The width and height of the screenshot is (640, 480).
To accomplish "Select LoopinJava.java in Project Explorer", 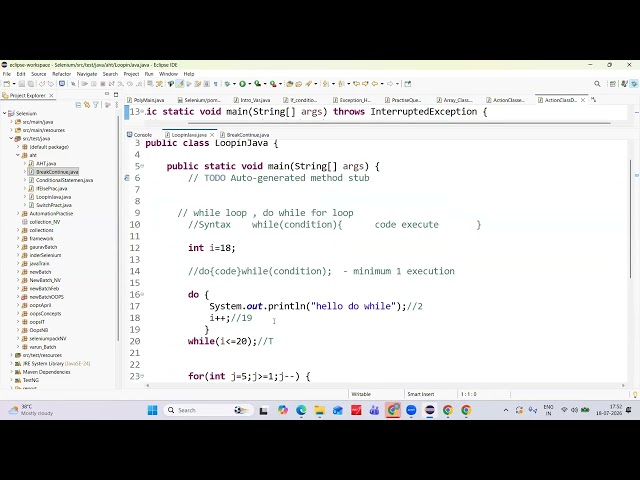I will pos(53,197).
